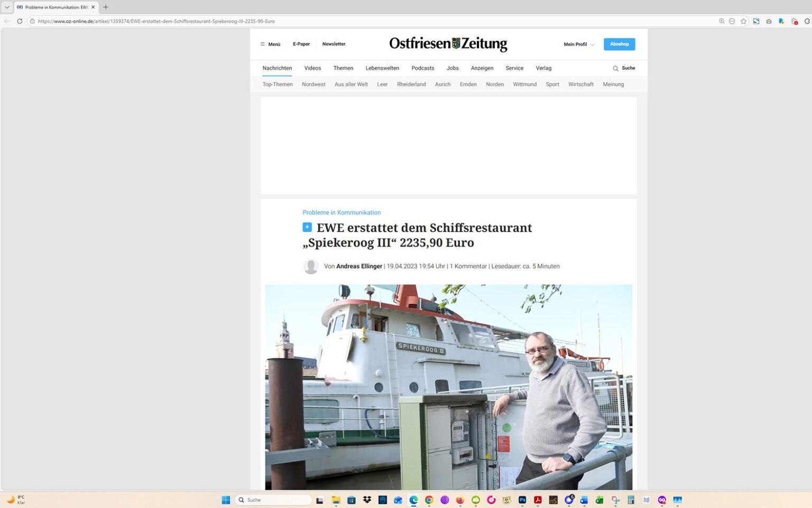Open the browser settings menu with three dots
Viewport: 812px width, 508px height.
732,21
